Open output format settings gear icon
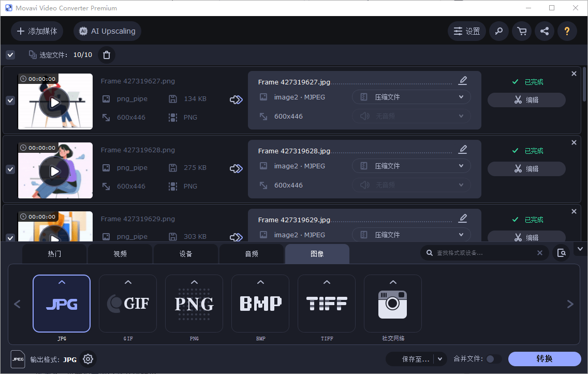 (x=88, y=359)
